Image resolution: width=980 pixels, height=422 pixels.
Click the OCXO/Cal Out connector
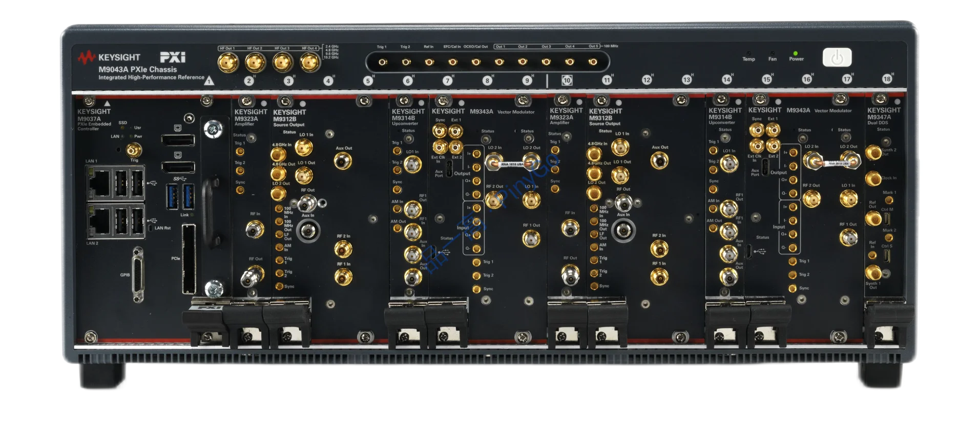[476, 62]
